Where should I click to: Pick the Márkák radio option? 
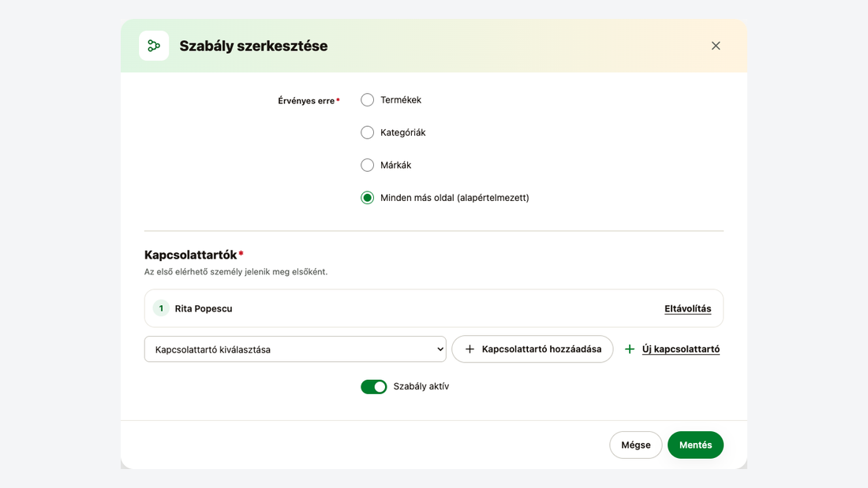pyautogui.click(x=367, y=166)
